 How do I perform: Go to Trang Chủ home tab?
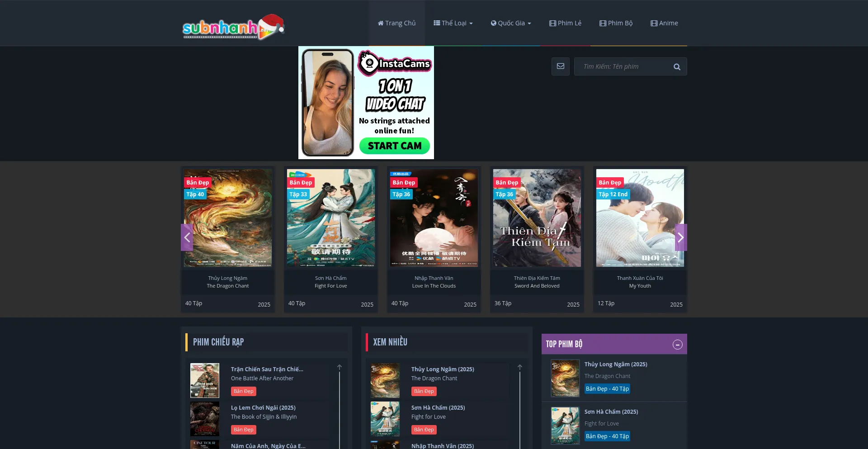(x=396, y=23)
